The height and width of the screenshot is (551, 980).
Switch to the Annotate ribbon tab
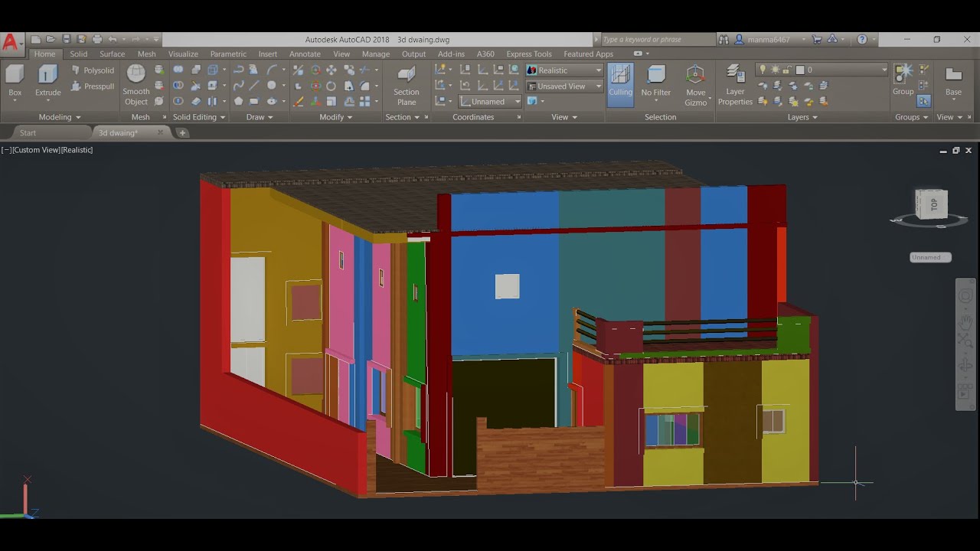[x=305, y=54]
